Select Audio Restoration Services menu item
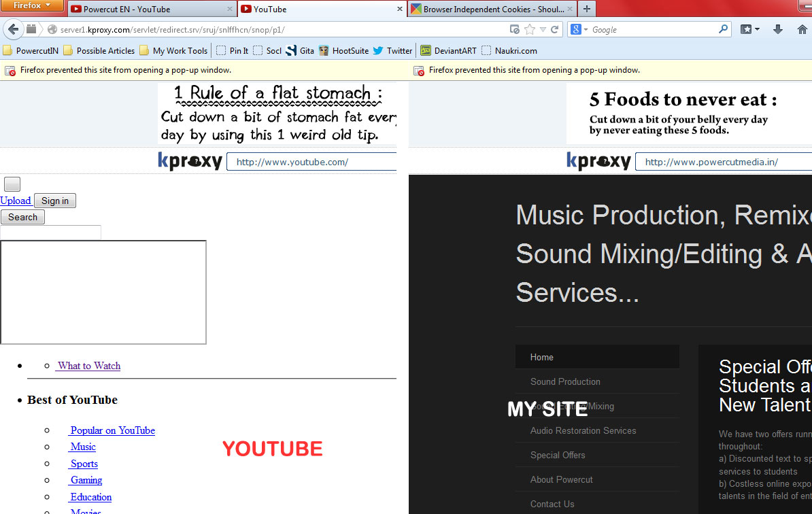The height and width of the screenshot is (514, 812). point(597,430)
